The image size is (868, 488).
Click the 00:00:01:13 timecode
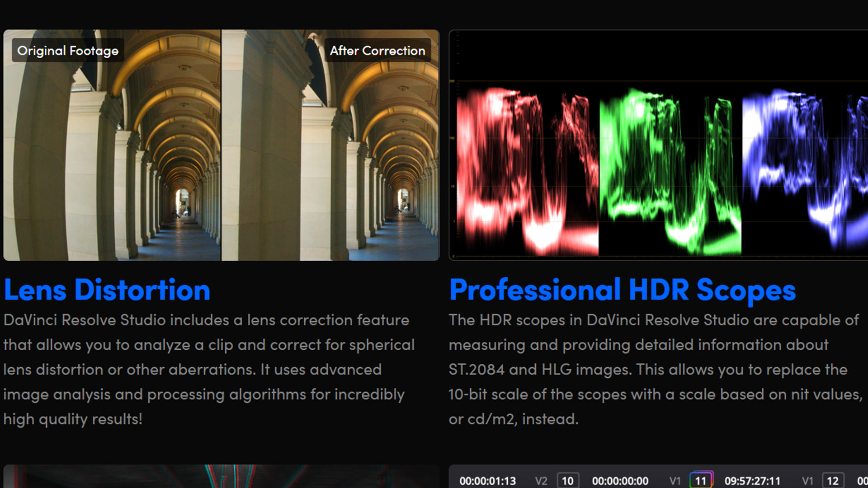click(x=487, y=481)
